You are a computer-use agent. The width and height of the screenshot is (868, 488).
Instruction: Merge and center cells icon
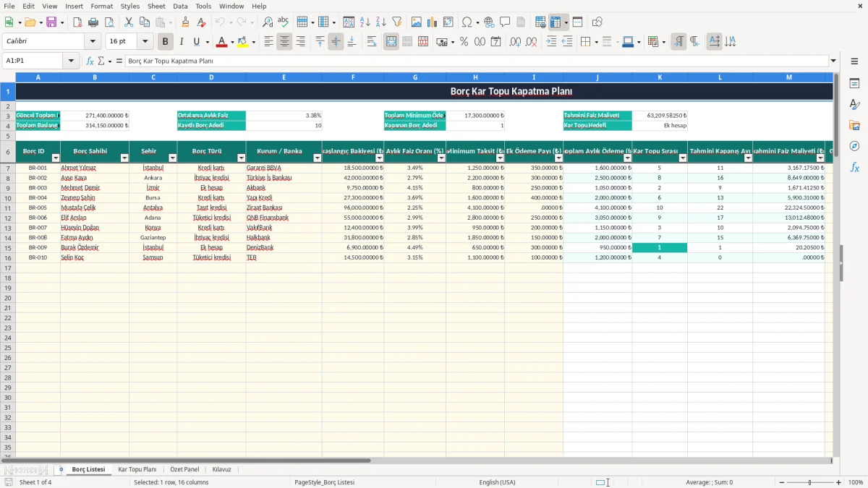coord(391,42)
